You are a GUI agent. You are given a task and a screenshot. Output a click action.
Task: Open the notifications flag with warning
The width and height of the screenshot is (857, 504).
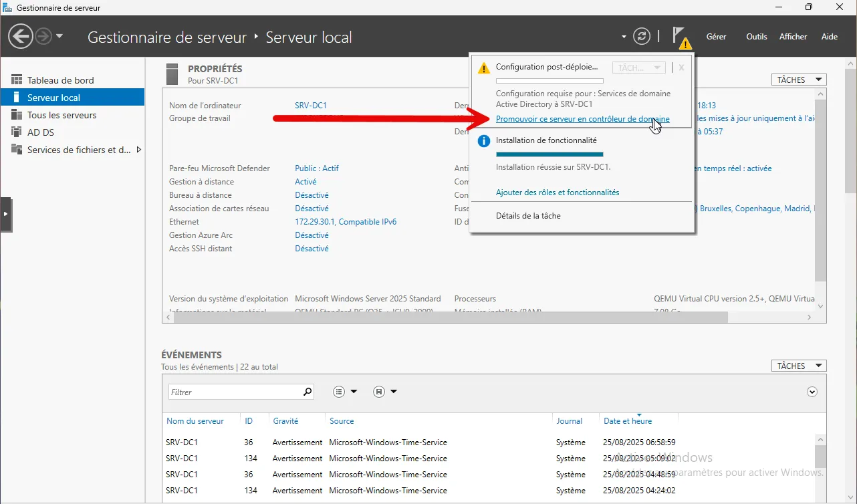(681, 37)
